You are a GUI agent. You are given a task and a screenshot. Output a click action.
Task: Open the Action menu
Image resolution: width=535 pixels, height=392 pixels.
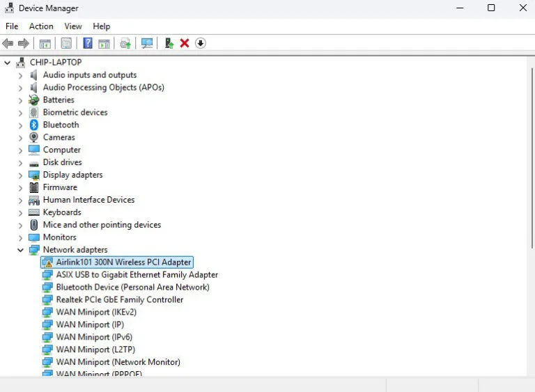[41, 26]
